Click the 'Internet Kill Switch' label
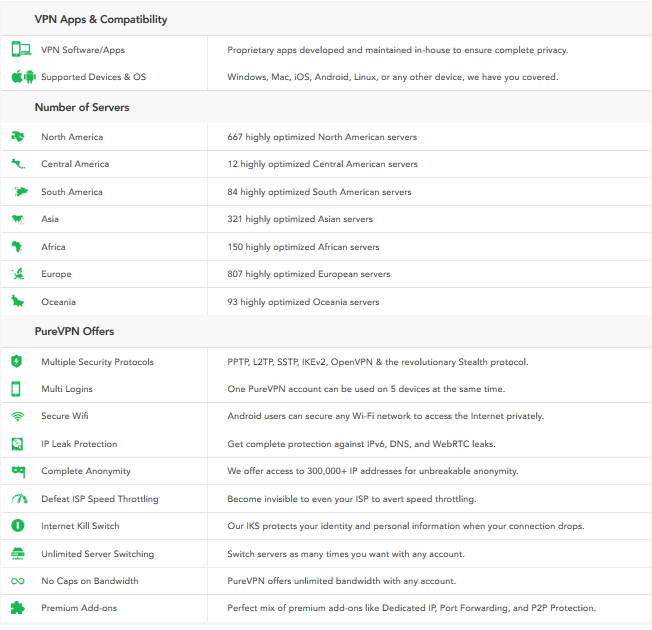 click(x=80, y=526)
